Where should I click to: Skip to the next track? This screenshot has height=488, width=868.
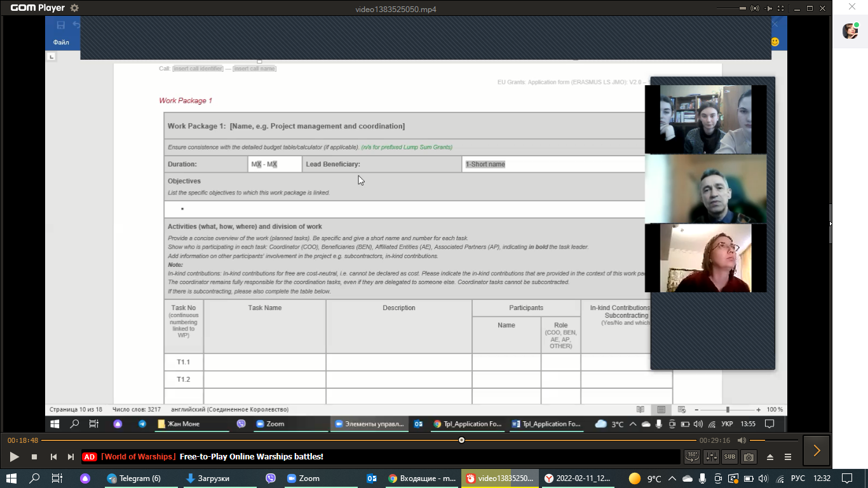(x=71, y=457)
